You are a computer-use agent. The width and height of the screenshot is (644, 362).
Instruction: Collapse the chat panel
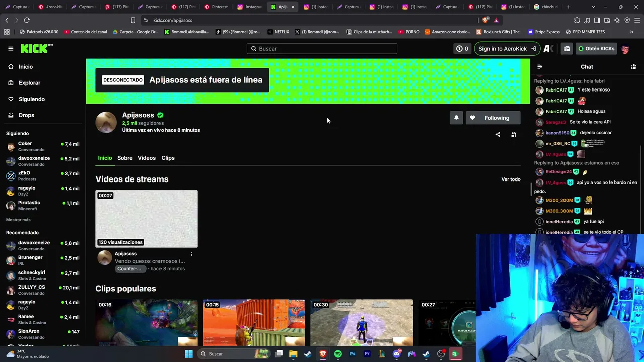pyautogui.click(x=540, y=67)
